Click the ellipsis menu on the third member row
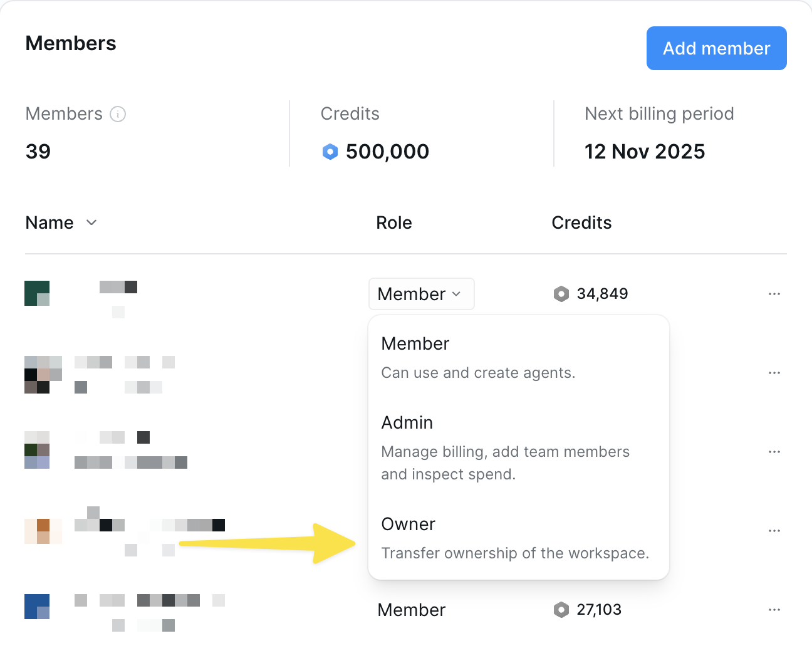 pyautogui.click(x=774, y=451)
